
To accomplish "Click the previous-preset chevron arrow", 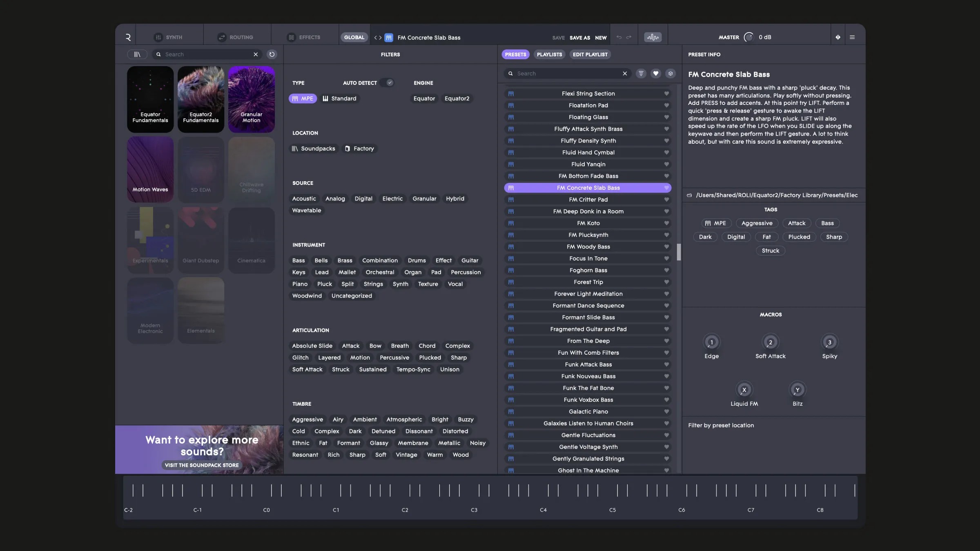I will point(374,37).
